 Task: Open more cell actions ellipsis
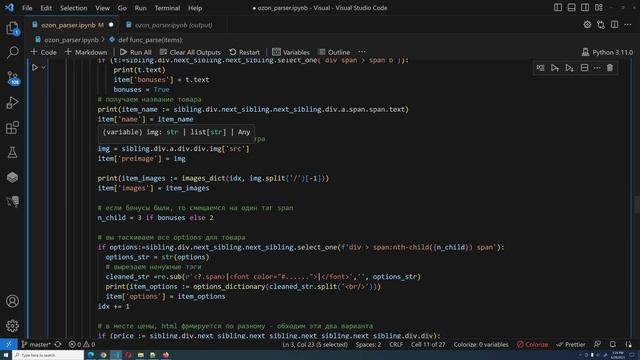[597, 68]
